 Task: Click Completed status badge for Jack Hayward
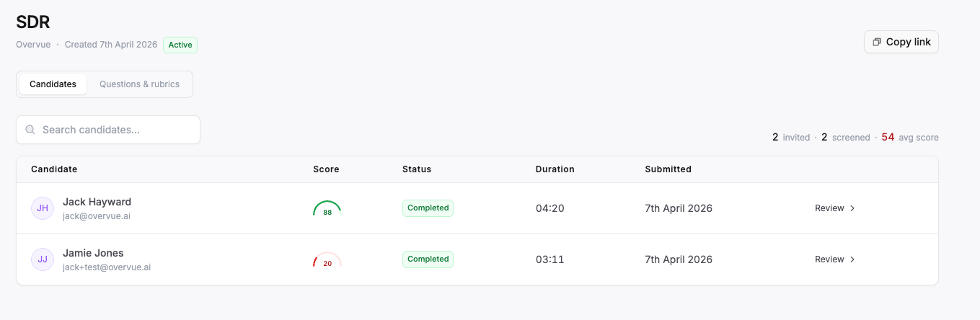[428, 208]
